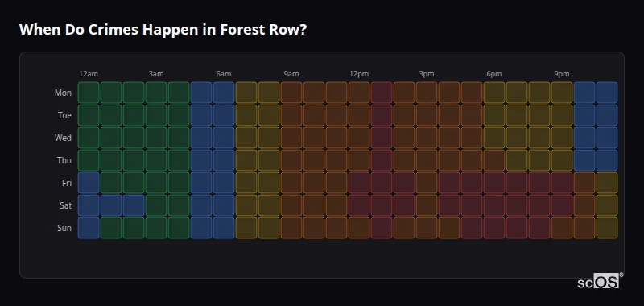Select the Saturday 12am heatmap cell
The image size is (644, 306).
coord(89,205)
